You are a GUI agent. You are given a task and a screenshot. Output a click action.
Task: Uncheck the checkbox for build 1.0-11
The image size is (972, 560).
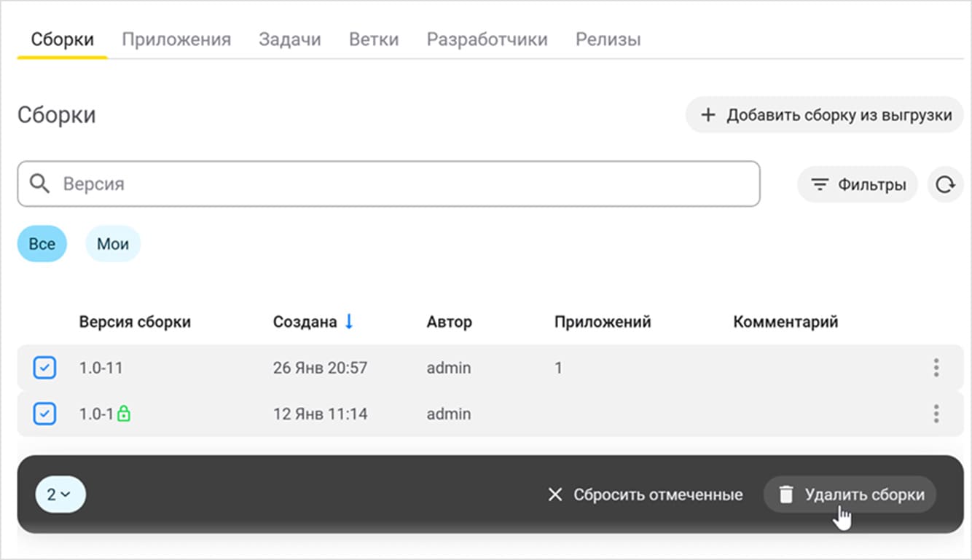point(44,368)
